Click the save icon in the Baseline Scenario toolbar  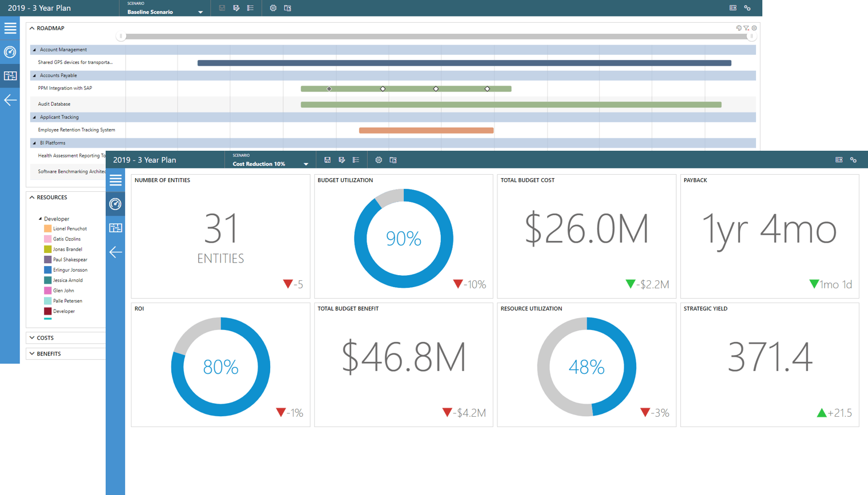[222, 8]
